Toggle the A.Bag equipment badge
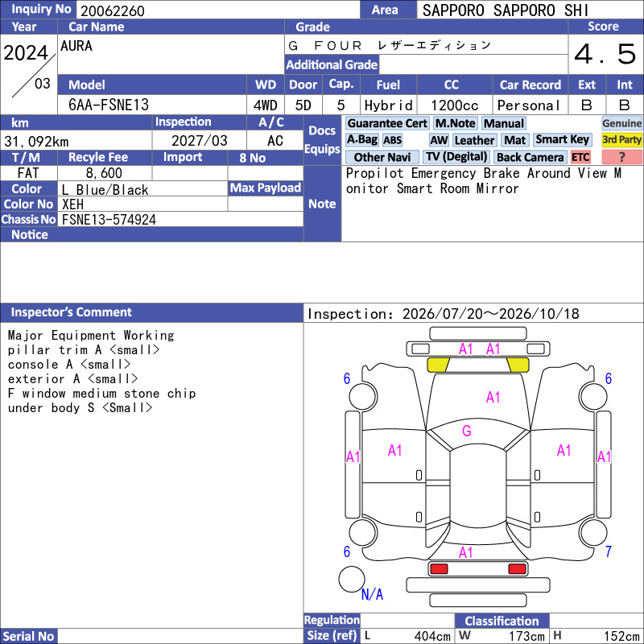644x644 pixels. click(361, 139)
